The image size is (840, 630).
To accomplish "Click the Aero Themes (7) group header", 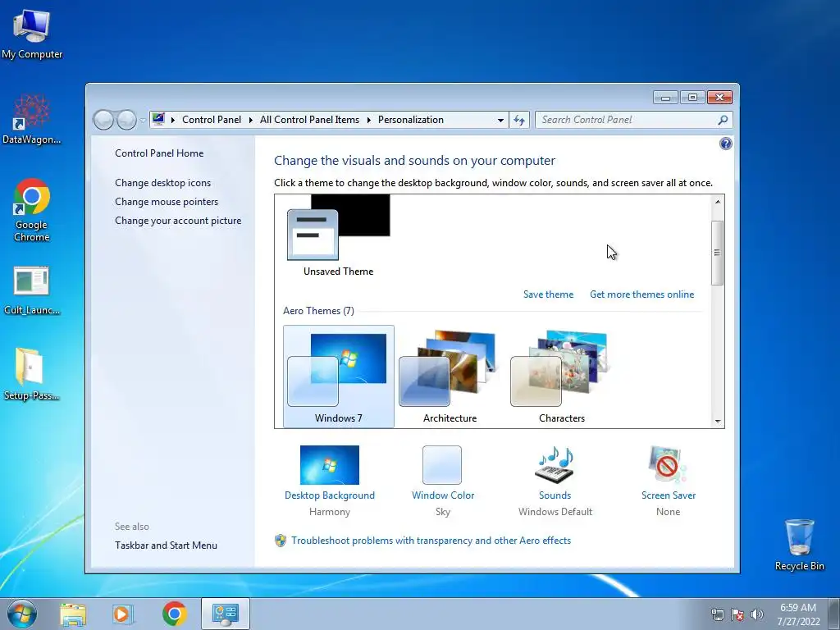I will [x=318, y=311].
